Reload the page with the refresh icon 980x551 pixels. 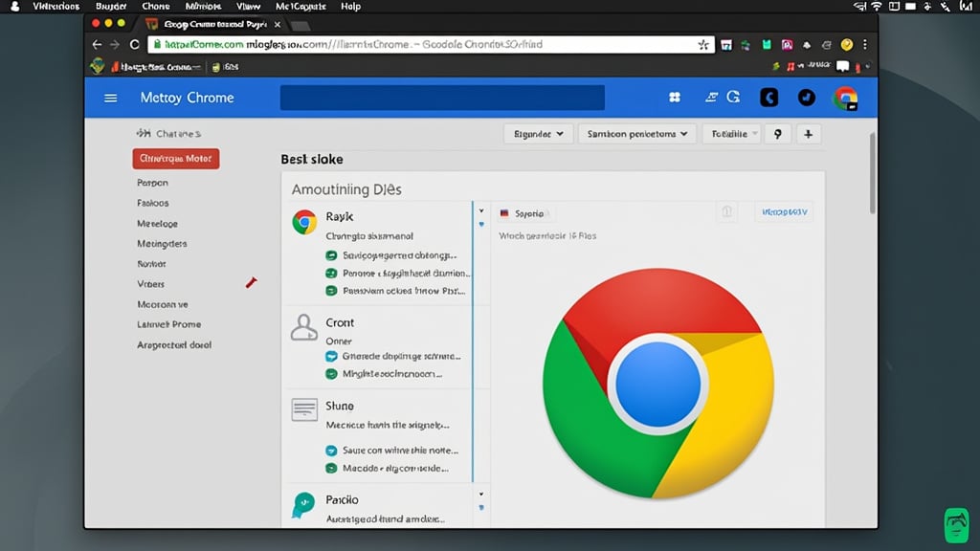[134, 44]
